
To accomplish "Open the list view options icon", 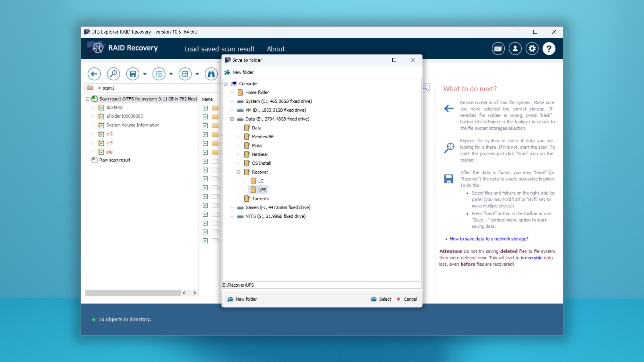I will tap(159, 74).
